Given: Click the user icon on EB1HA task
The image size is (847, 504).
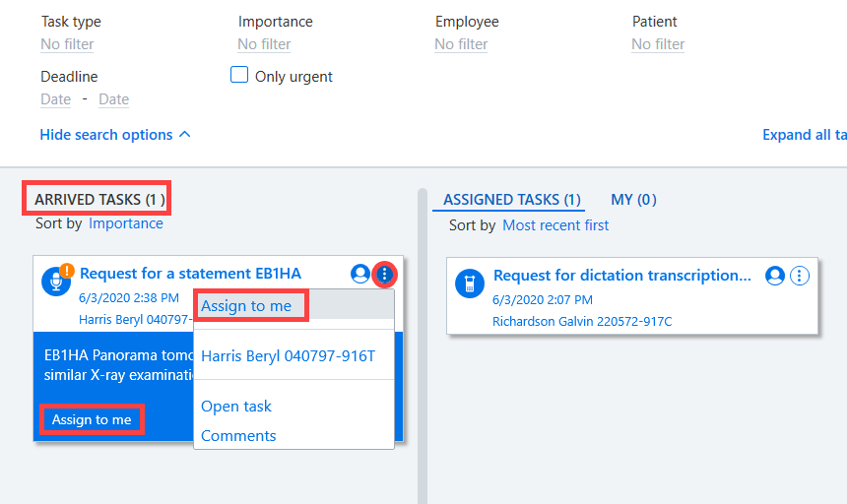Looking at the screenshot, I should (360, 274).
